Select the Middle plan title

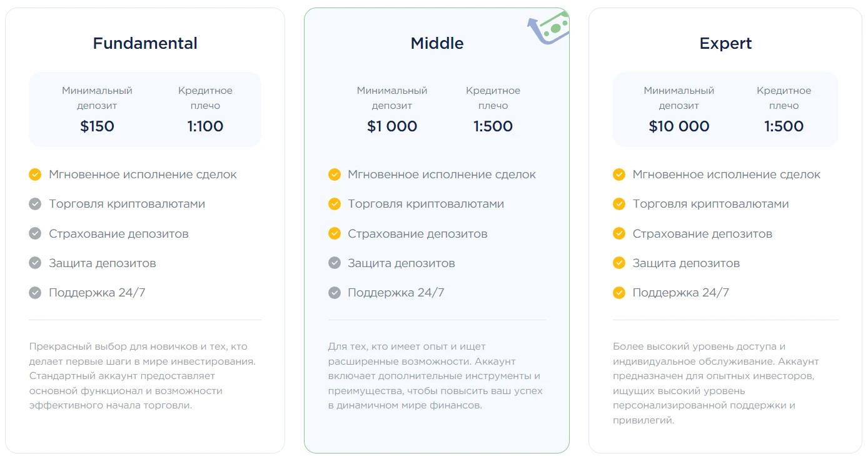click(x=437, y=43)
